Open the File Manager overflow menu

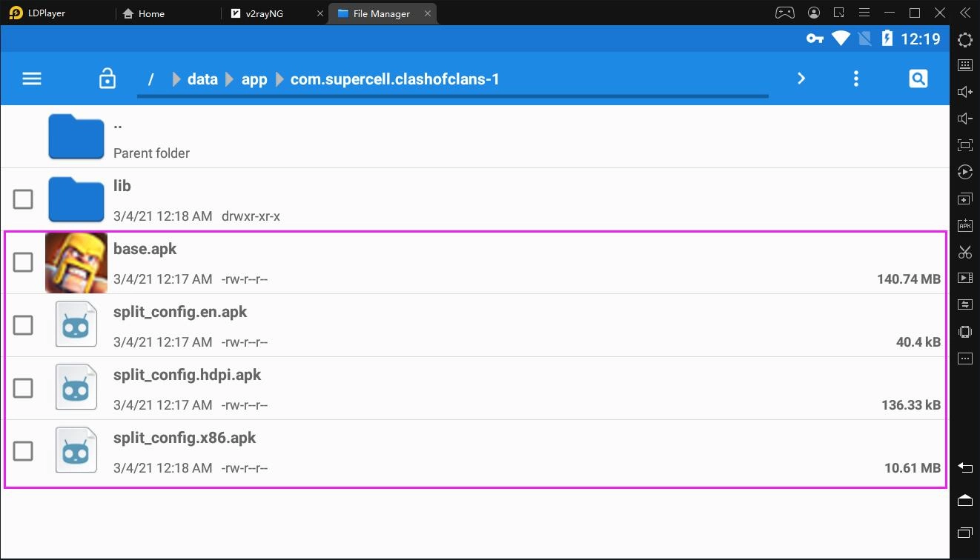click(855, 78)
